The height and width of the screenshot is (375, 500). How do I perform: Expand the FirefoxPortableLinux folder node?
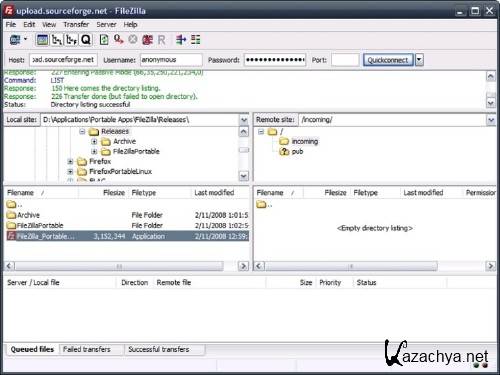coord(70,172)
